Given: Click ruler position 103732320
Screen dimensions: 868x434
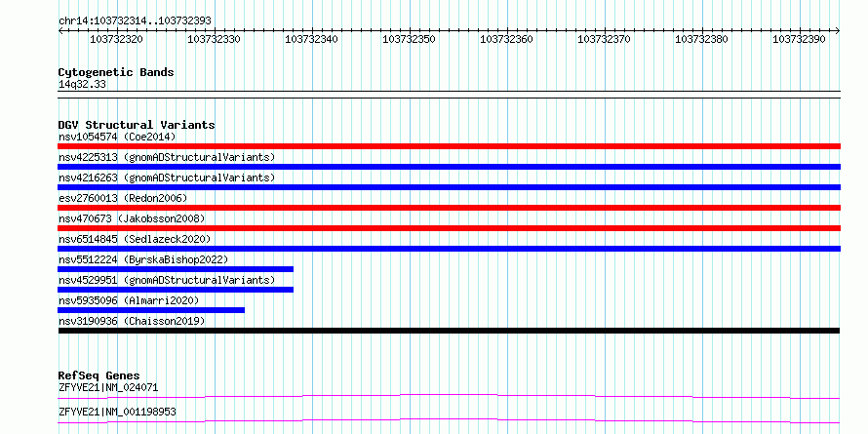Looking at the screenshot, I should [x=116, y=39].
